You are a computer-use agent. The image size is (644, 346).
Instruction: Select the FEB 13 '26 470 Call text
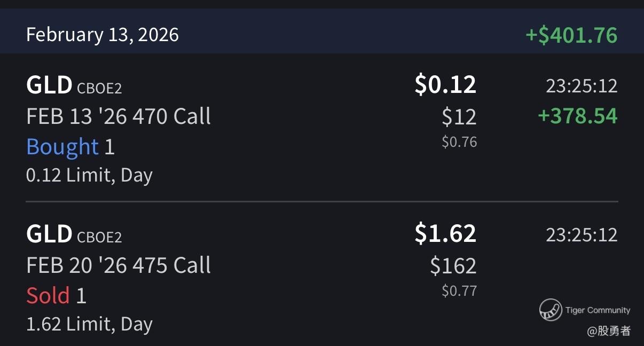119,116
